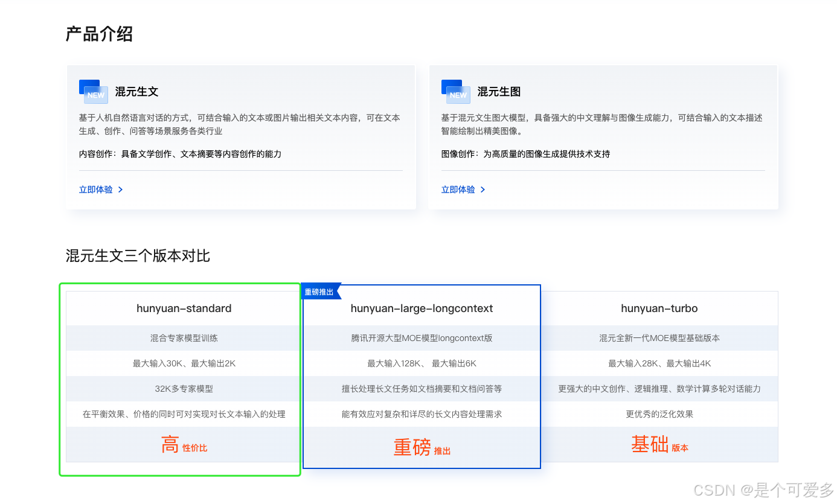Click 在平衡效果、价格的同时 description cell
The image size is (837, 504).
(184, 414)
